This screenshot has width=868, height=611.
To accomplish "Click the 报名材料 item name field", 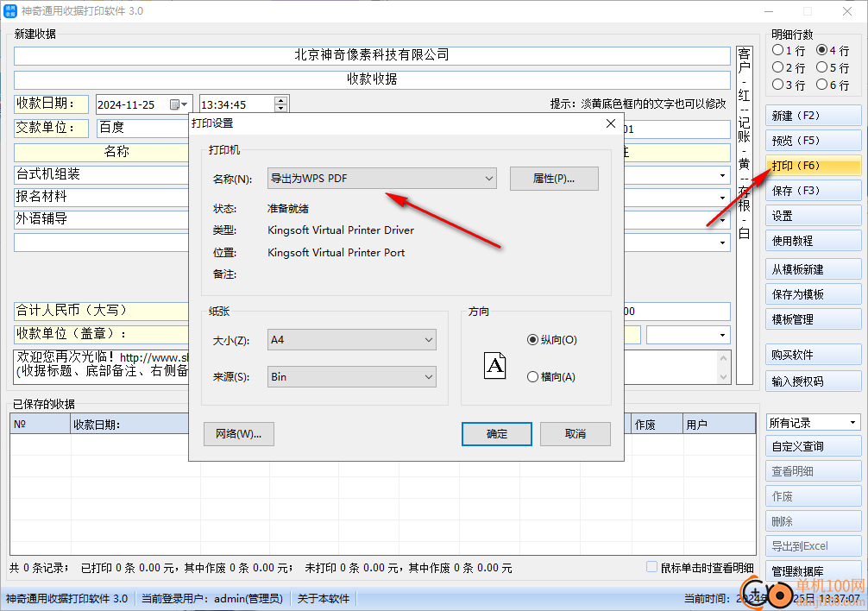I will click(x=101, y=197).
